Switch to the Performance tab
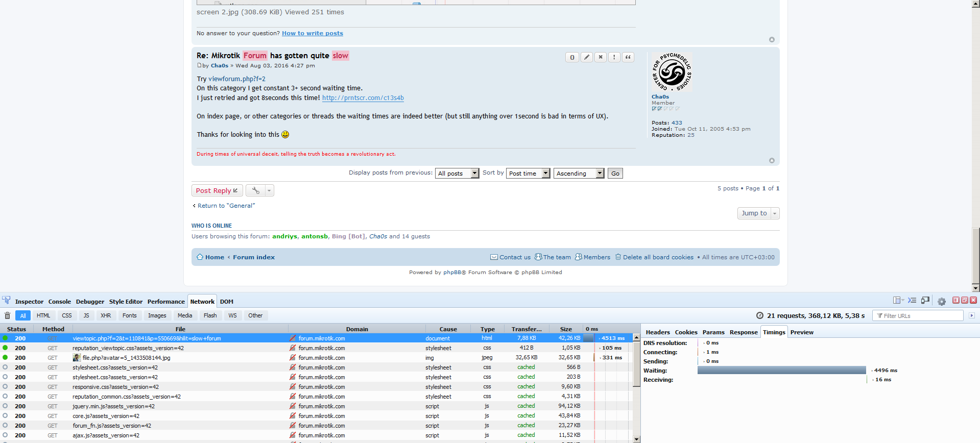Screen dimensions: 980x443 pos(166,302)
